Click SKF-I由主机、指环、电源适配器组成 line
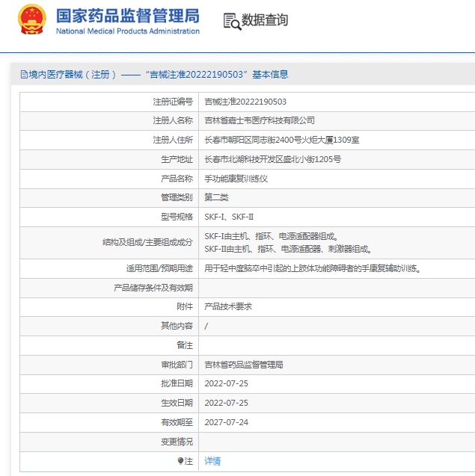475x476 pixels. 271,236
